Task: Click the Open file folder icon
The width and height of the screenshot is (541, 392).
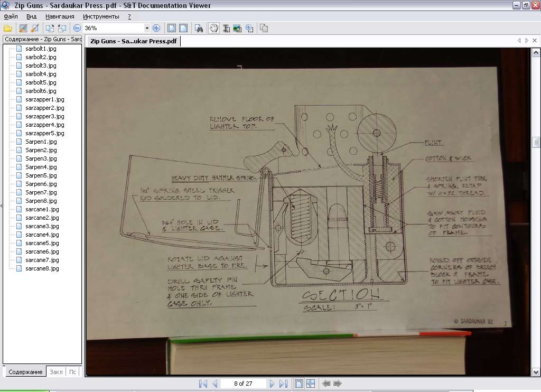Action: point(7,29)
